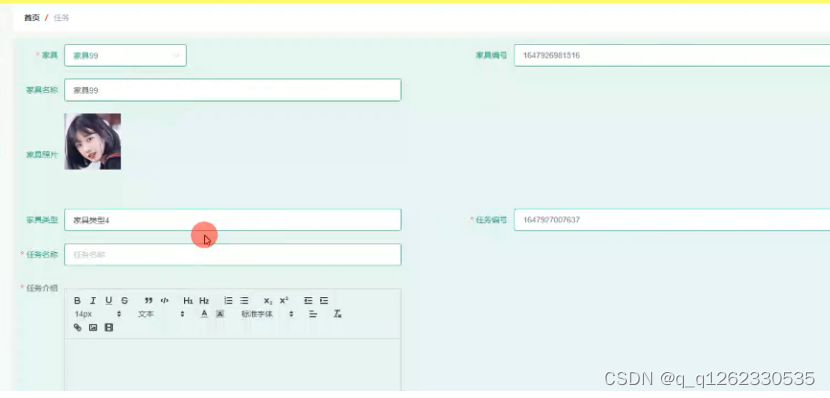Focus the 任务名称 input field

[x=233, y=255]
